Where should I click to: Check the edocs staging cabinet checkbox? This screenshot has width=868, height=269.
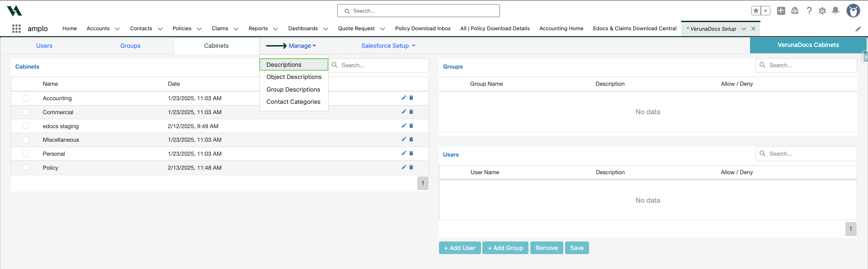click(x=26, y=126)
